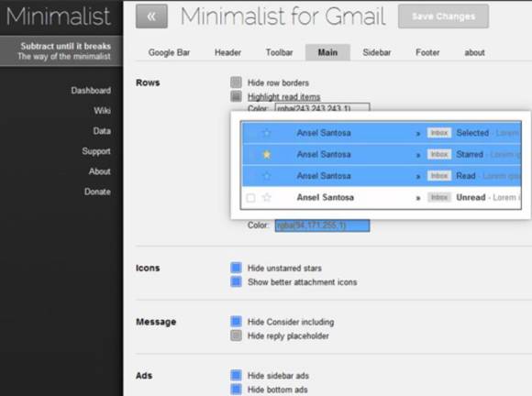Toggle Hide bottom ads checkbox
This screenshot has width=532, height=396.
point(236,390)
